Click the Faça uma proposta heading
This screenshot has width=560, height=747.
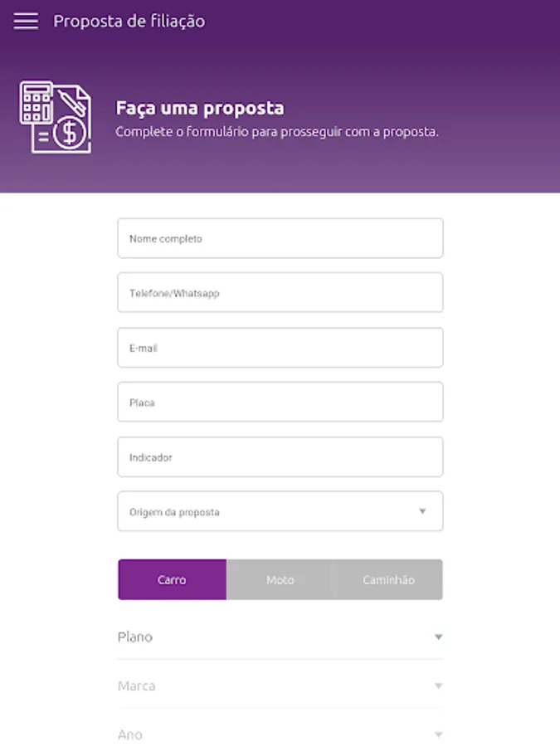coord(199,108)
